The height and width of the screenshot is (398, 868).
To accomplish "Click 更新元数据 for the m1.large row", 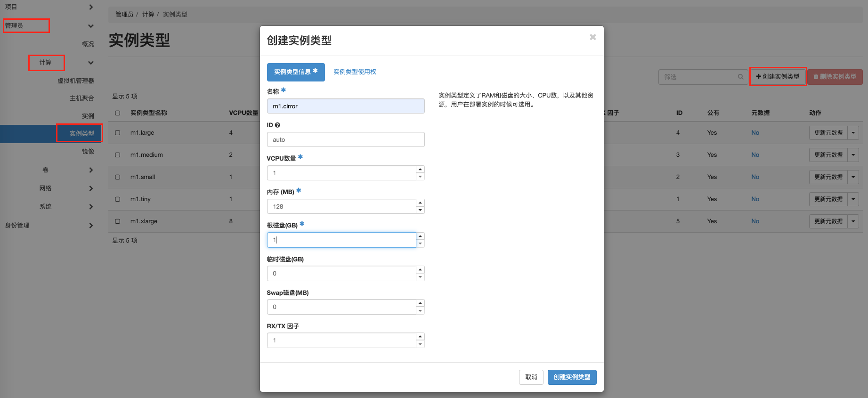I will [828, 133].
